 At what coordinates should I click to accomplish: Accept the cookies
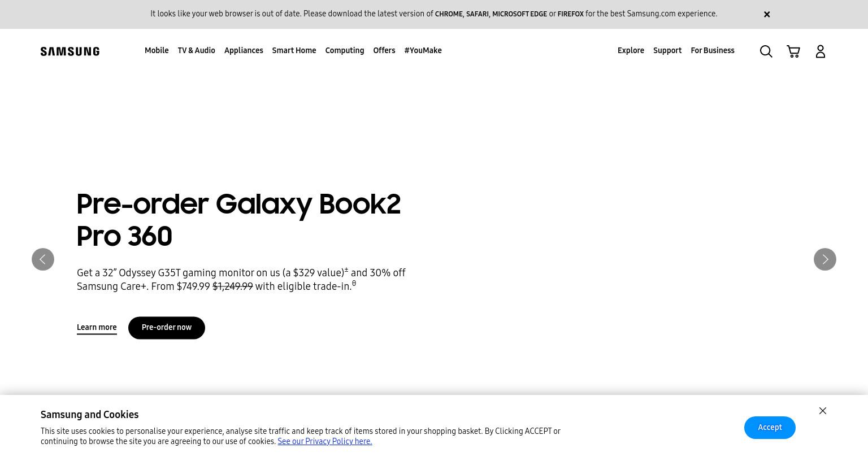(x=770, y=428)
